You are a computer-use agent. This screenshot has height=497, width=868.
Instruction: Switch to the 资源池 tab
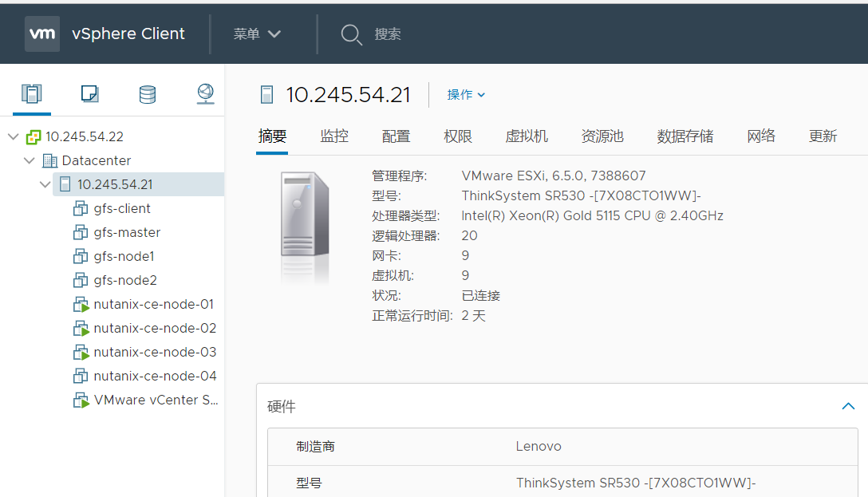pyautogui.click(x=602, y=136)
